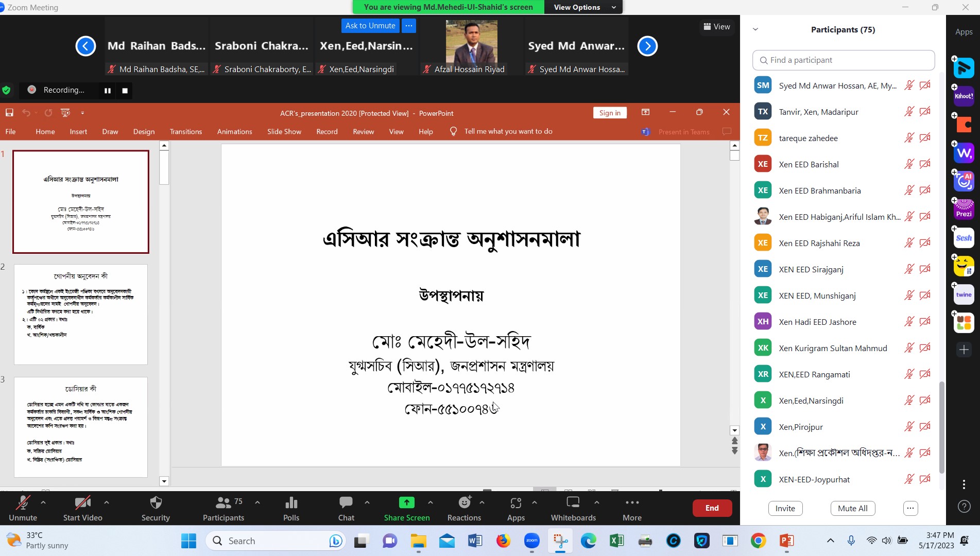Click the participants list scrollbar
This screenshot has height=556, width=980.
coord(941,427)
